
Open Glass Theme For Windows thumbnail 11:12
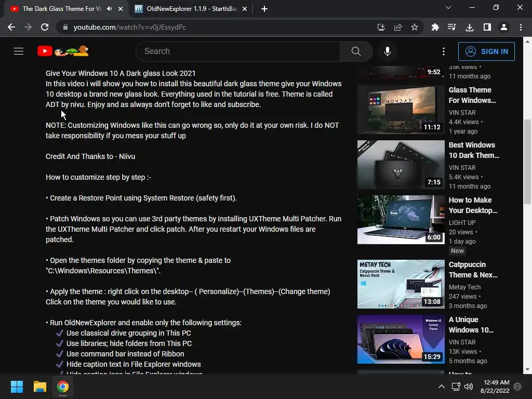click(401, 110)
